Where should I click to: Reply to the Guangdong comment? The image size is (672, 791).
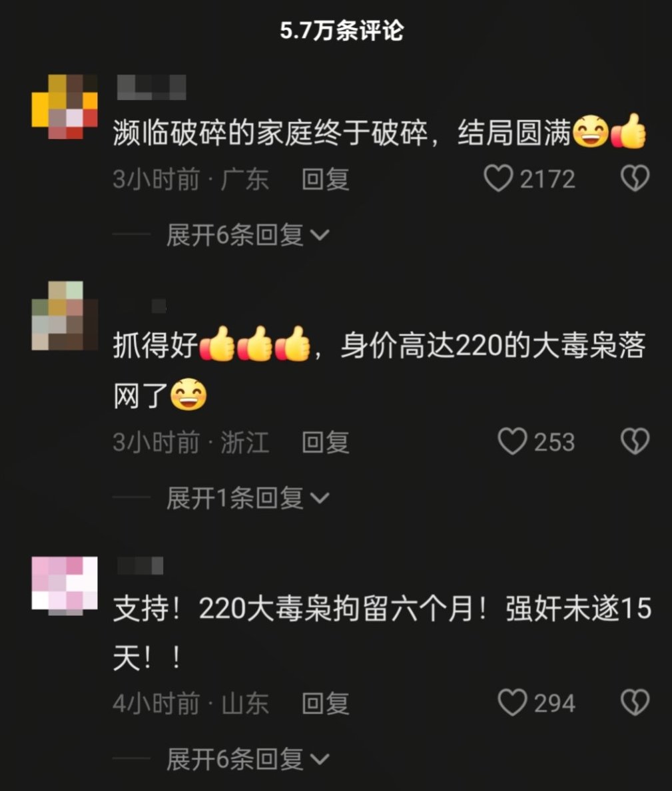[326, 179]
